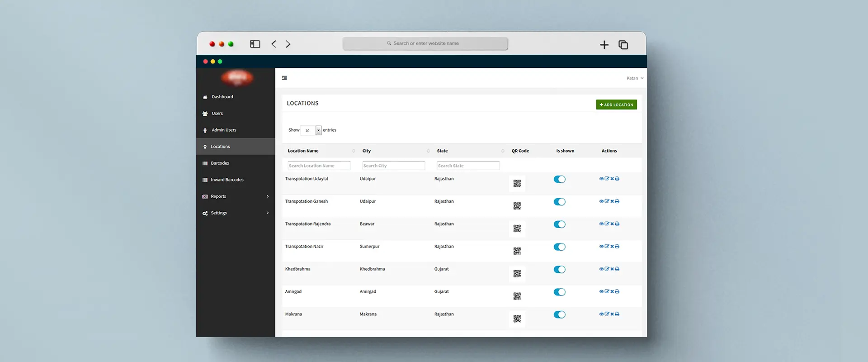Viewport: 868px width, 362px height.
Task: Edit the Transpotation Udaylal location
Action: pos(607,179)
